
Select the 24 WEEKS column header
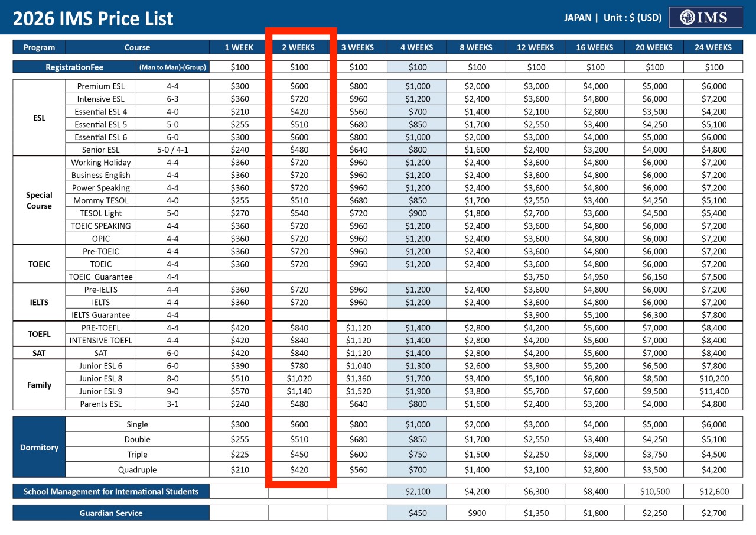point(713,47)
